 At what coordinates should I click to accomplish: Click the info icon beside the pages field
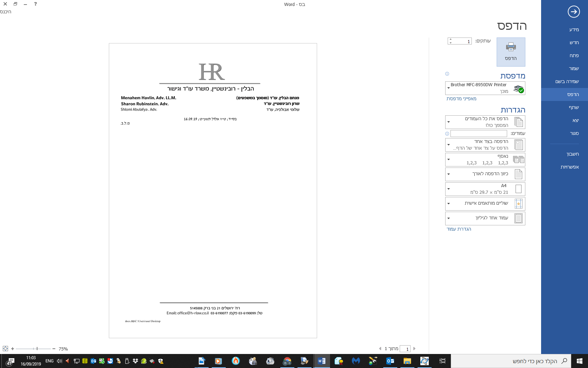(x=447, y=134)
